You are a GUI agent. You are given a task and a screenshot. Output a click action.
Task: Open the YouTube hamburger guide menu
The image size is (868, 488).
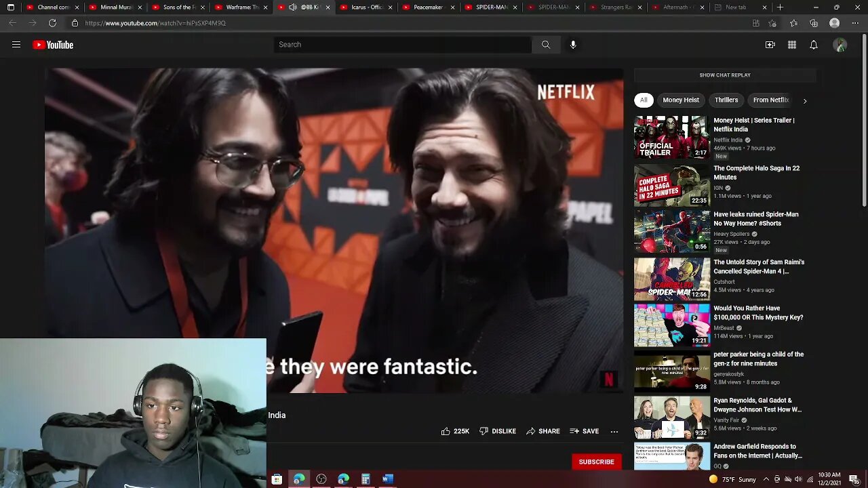click(16, 45)
